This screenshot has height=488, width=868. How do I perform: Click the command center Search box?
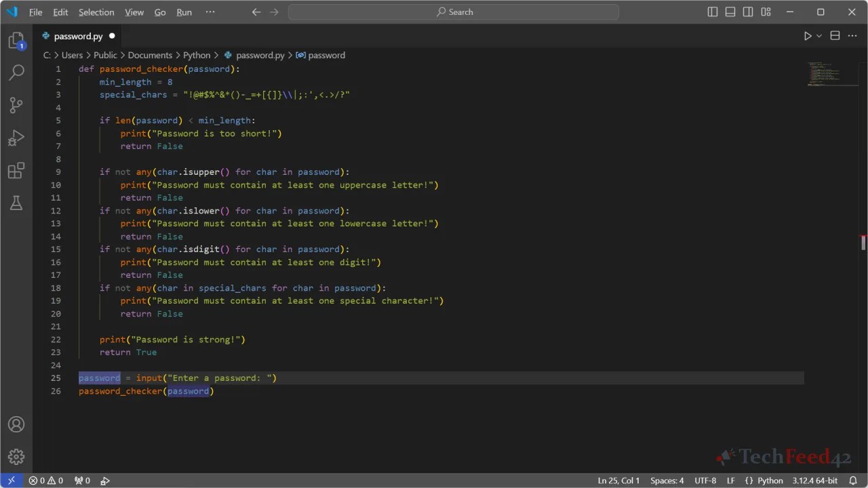click(x=454, y=12)
